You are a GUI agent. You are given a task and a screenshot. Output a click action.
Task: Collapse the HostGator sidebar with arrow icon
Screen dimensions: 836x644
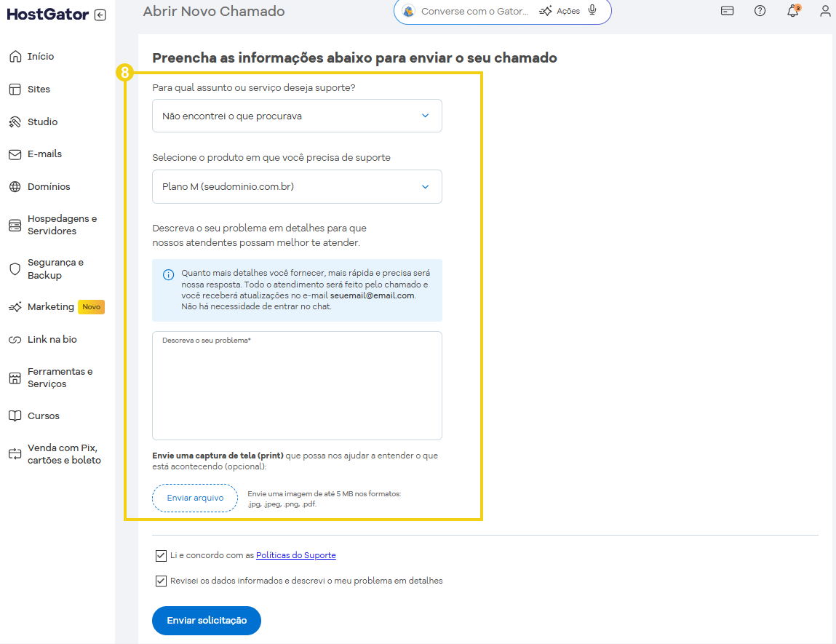(x=100, y=15)
